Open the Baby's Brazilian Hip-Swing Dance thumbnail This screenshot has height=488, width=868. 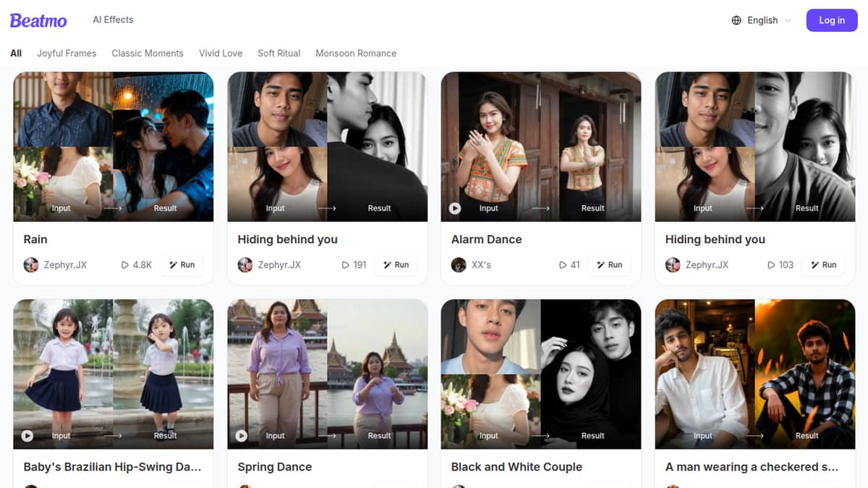[114, 374]
